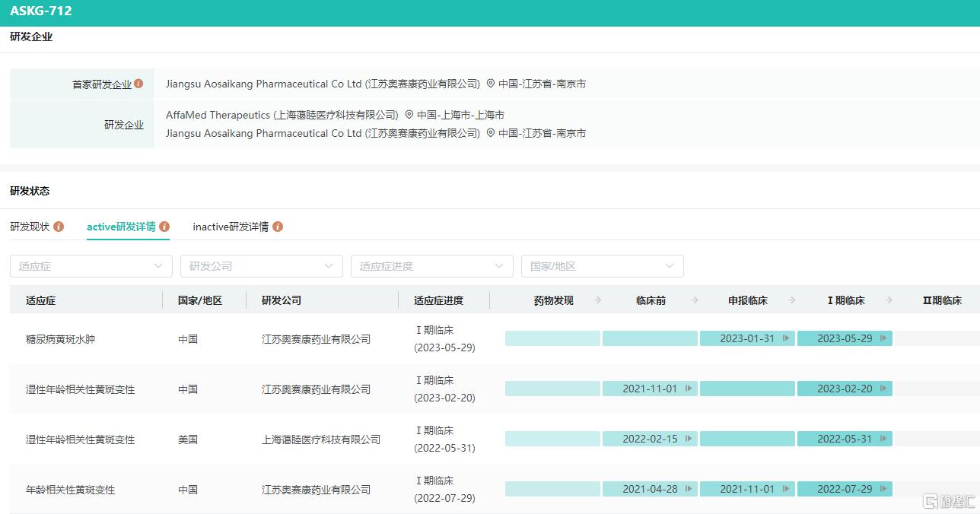Click play arrow on 2021-04-28 progress bar
The height and width of the screenshot is (514, 980).
tap(689, 489)
